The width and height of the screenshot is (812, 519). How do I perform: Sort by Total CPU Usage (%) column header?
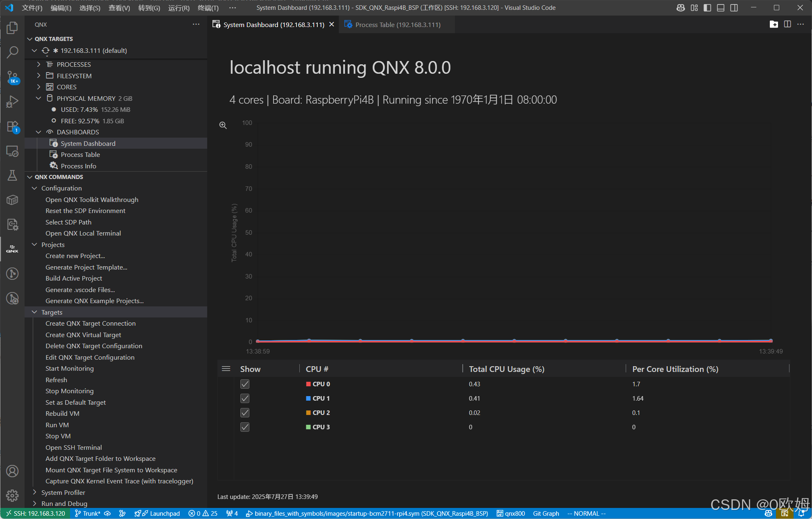tap(507, 369)
